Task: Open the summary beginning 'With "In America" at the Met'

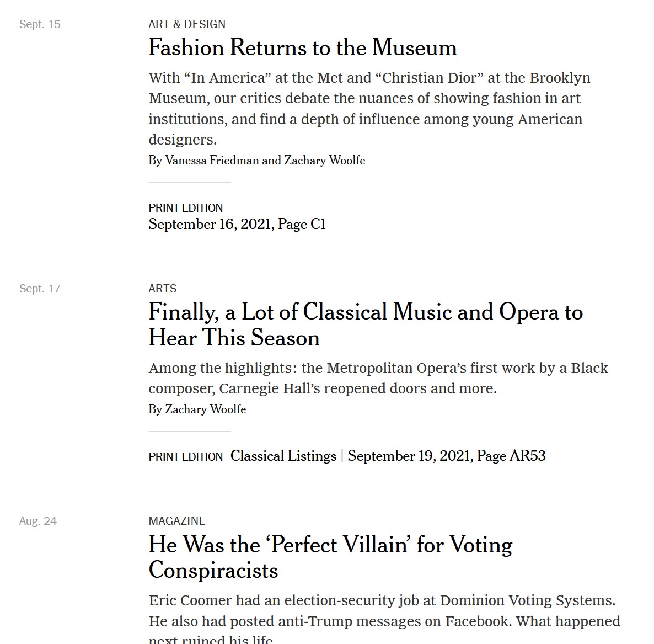Action: 369,109
